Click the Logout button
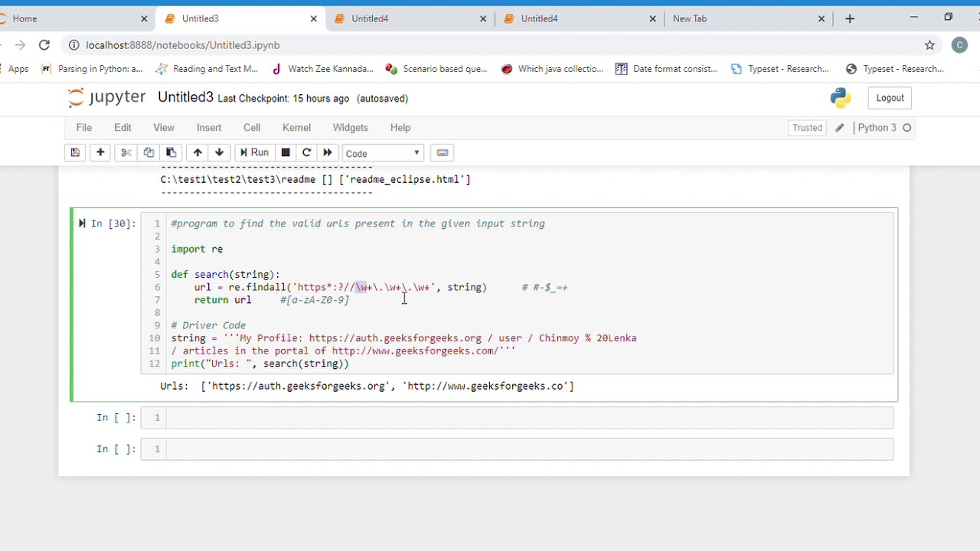 (x=890, y=98)
